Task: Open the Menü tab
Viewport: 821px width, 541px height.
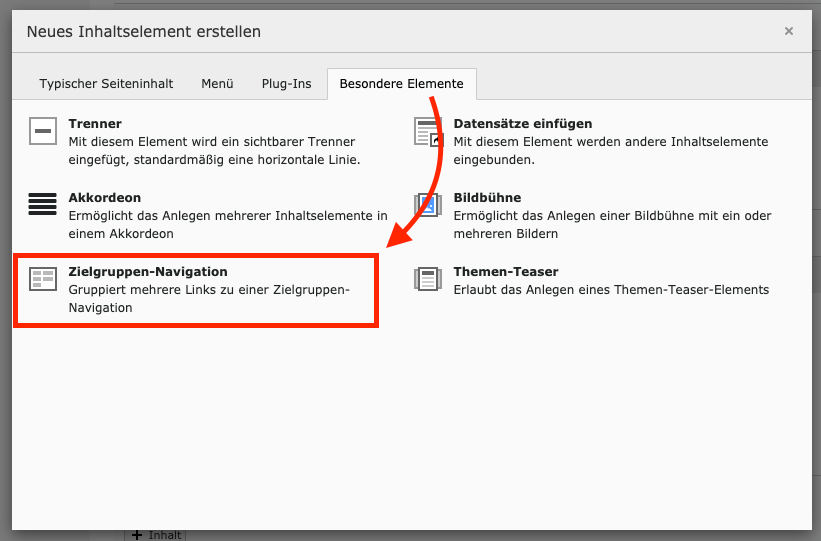Action: (x=217, y=84)
